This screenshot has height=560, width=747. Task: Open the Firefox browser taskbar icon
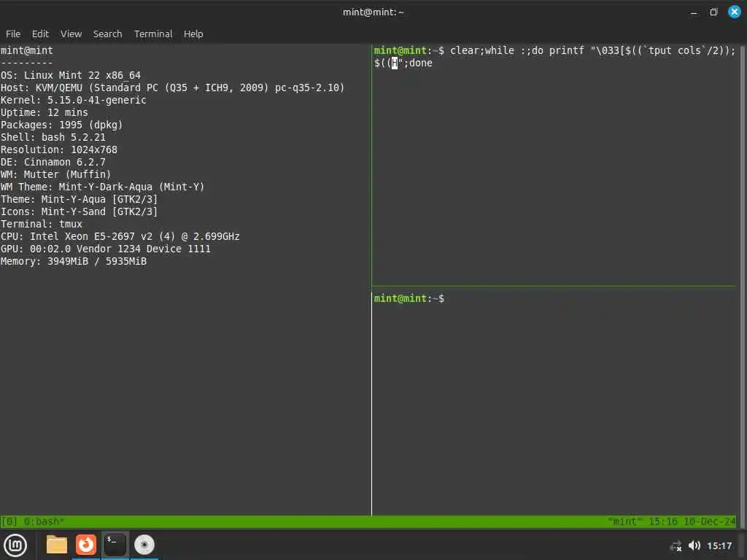(86, 545)
